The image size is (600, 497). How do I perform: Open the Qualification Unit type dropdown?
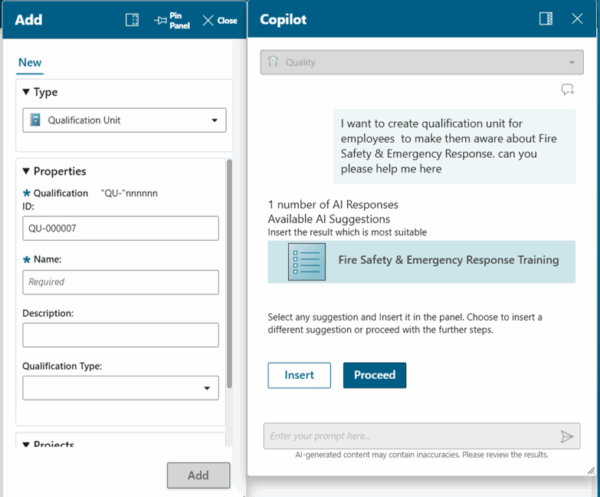214,121
